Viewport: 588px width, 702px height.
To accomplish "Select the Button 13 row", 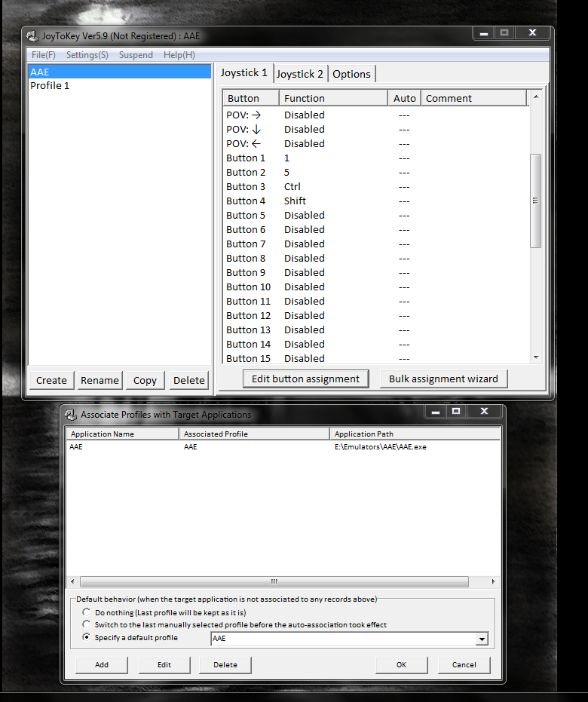I will pyautogui.click(x=376, y=330).
